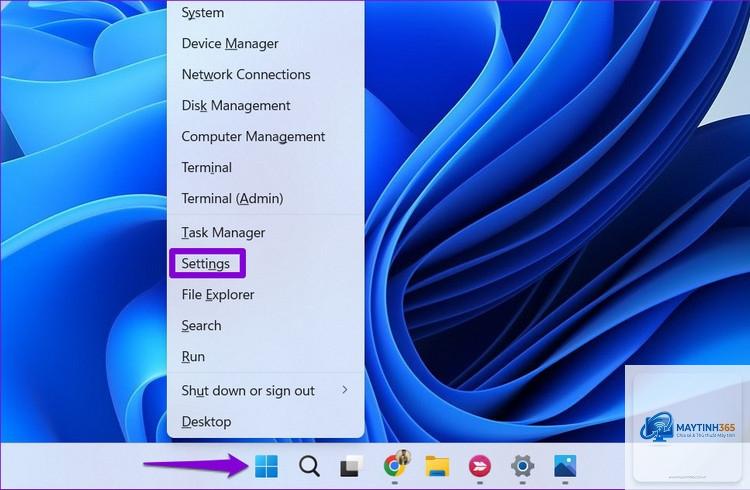This screenshot has height=490, width=750.
Task: Launch Terminal from the menu
Action: point(265,167)
